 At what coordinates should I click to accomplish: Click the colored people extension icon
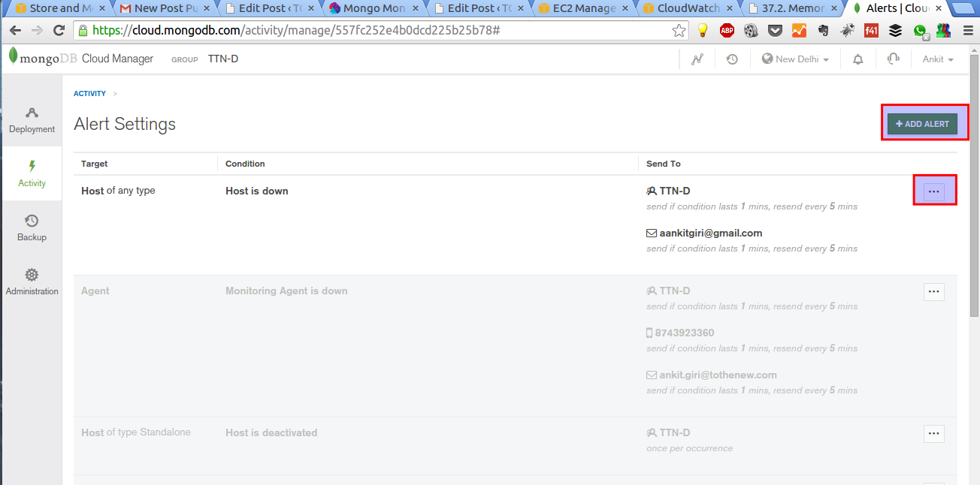[x=944, y=31]
